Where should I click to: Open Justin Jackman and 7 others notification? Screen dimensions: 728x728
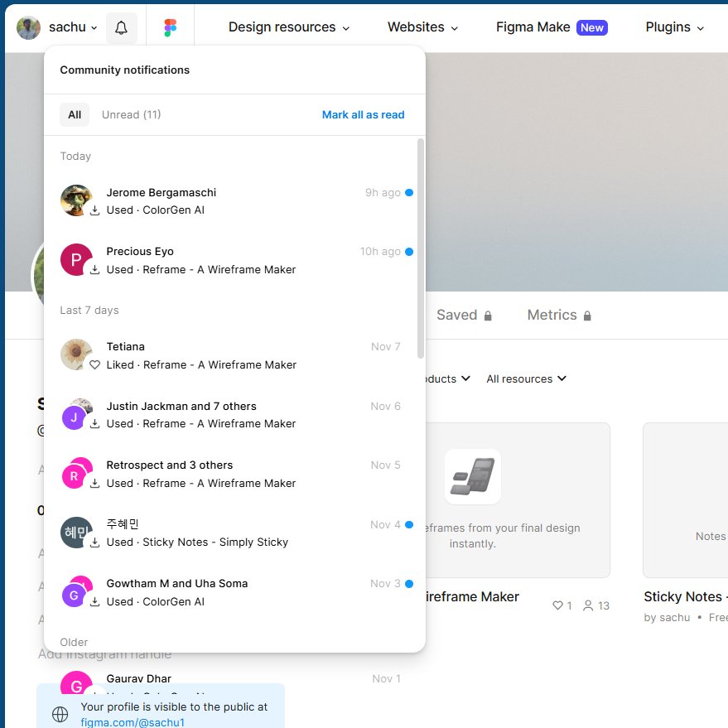(x=234, y=415)
